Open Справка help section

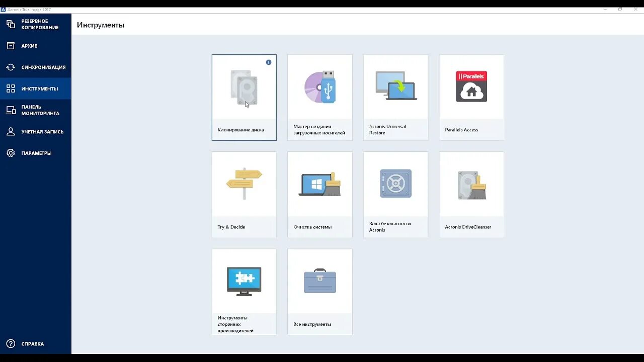click(32, 344)
